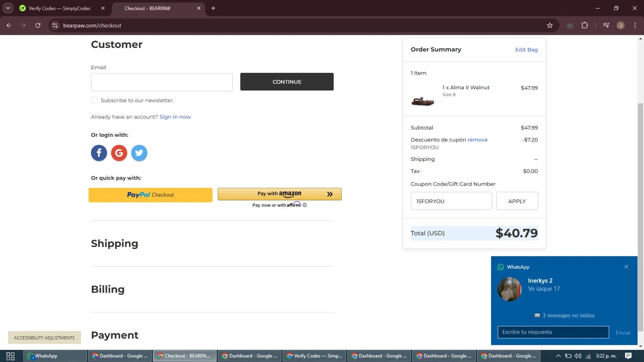Screen dimensions: 644x362
Task: View site information icon in address bar
Action: tap(55, 25)
